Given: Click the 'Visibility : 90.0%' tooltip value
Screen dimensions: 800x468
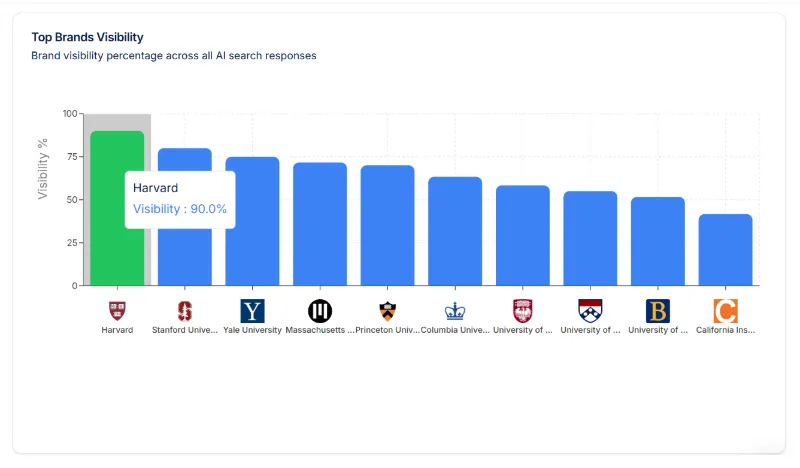Looking at the screenshot, I should [x=180, y=209].
